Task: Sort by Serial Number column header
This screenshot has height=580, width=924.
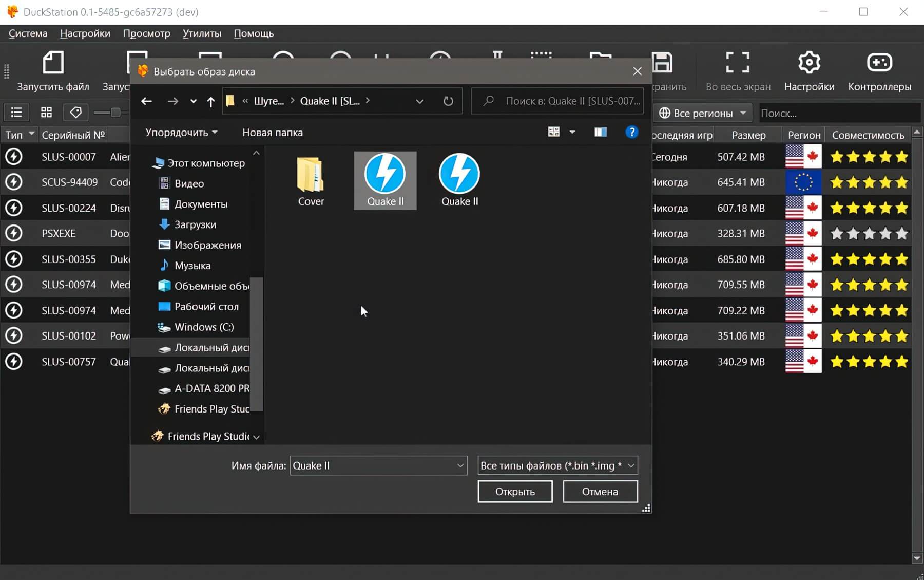Action: (x=73, y=135)
